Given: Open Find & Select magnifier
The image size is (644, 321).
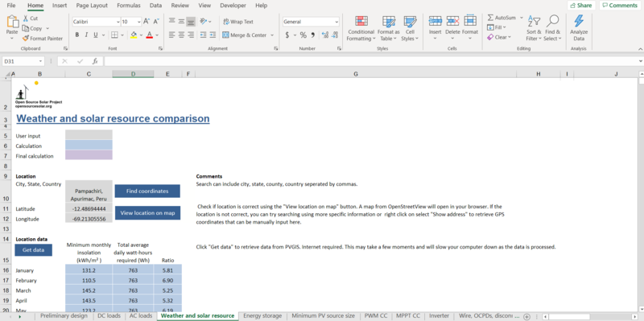Looking at the screenshot, I should pyautogui.click(x=552, y=28).
